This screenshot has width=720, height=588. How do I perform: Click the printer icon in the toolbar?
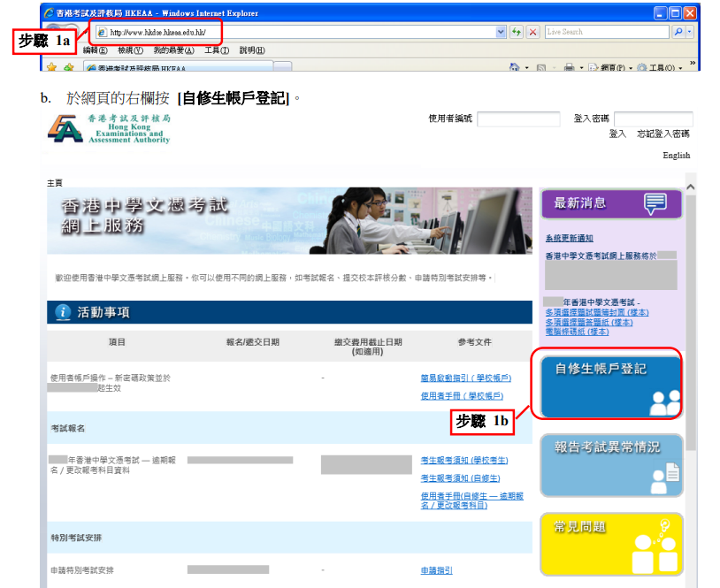pyautogui.click(x=569, y=67)
